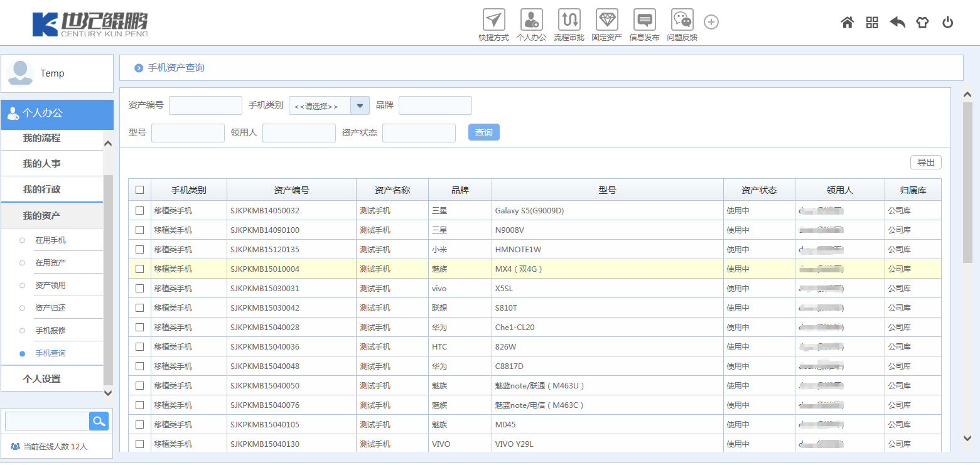
Task: Click the shirt theme icon
Action: point(922,23)
